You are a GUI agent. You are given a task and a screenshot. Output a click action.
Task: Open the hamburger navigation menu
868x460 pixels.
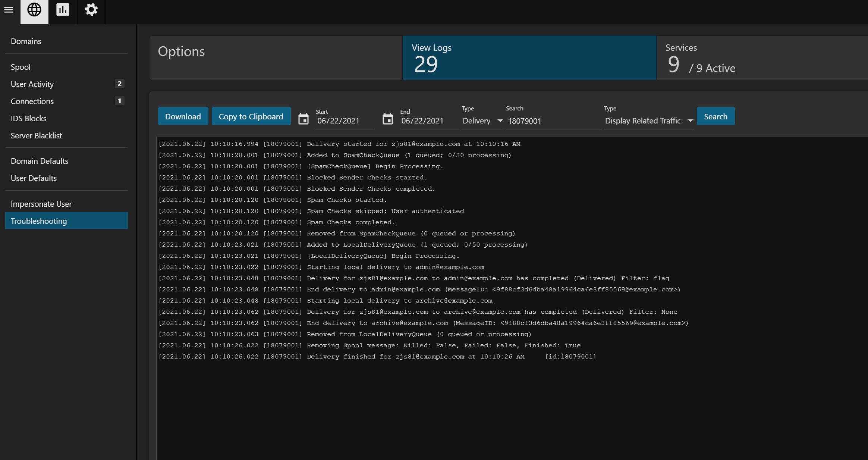point(9,10)
